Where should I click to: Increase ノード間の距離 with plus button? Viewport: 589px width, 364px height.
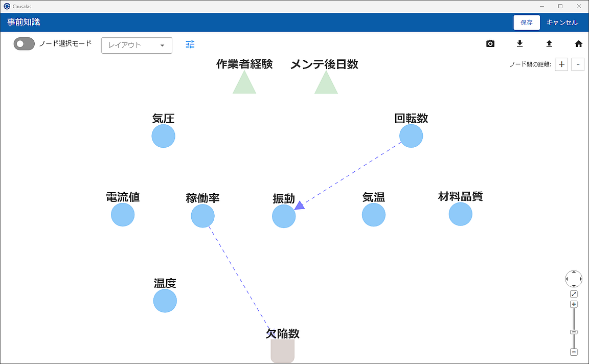point(561,64)
